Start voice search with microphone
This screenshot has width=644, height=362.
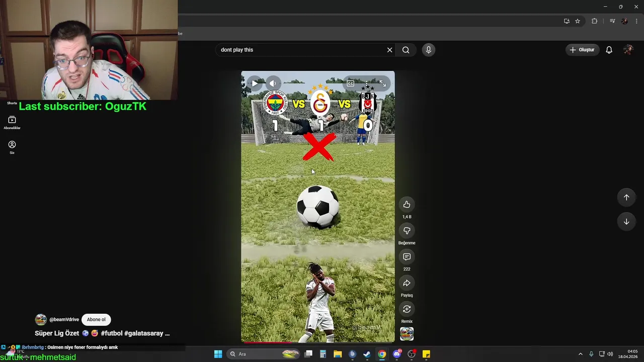(428, 50)
